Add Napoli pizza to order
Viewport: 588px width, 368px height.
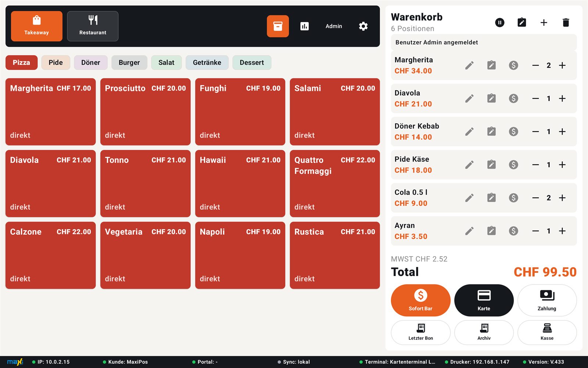pyautogui.click(x=240, y=255)
